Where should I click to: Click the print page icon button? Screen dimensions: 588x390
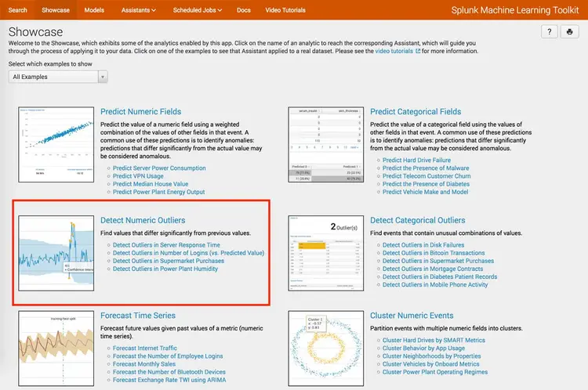[x=570, y=32]
